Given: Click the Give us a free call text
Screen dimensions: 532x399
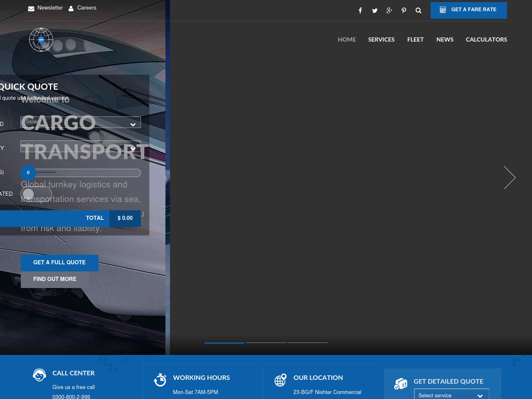Looking at the screenshot, I should pyautogui.click(x=74, y=387).
